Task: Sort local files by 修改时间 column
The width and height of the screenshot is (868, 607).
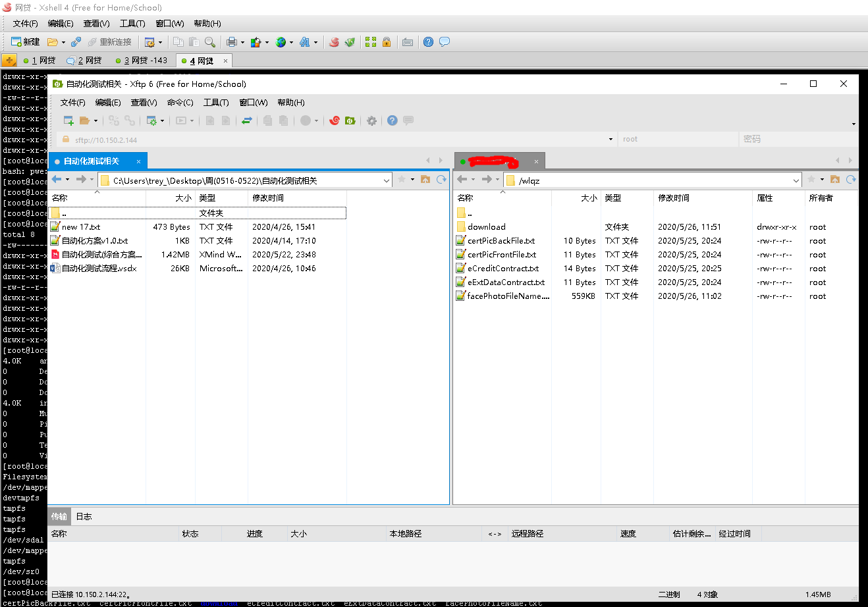Action: (x=297, y=198)
